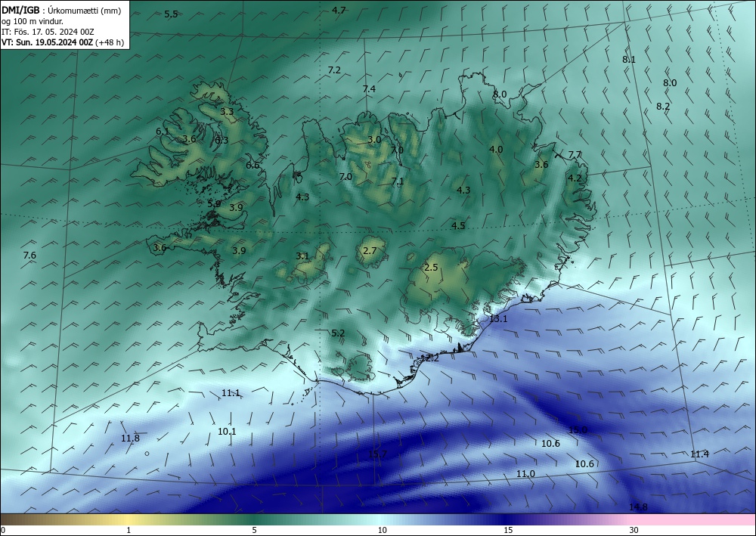Click the map value 4.0
This screenshot has width=756, height=536.
[496, 149]
